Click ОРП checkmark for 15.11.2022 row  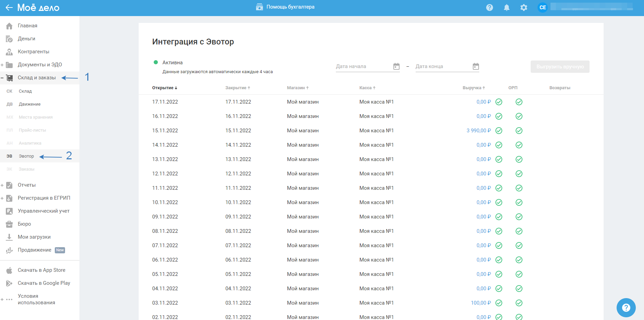tap(519, 131)
